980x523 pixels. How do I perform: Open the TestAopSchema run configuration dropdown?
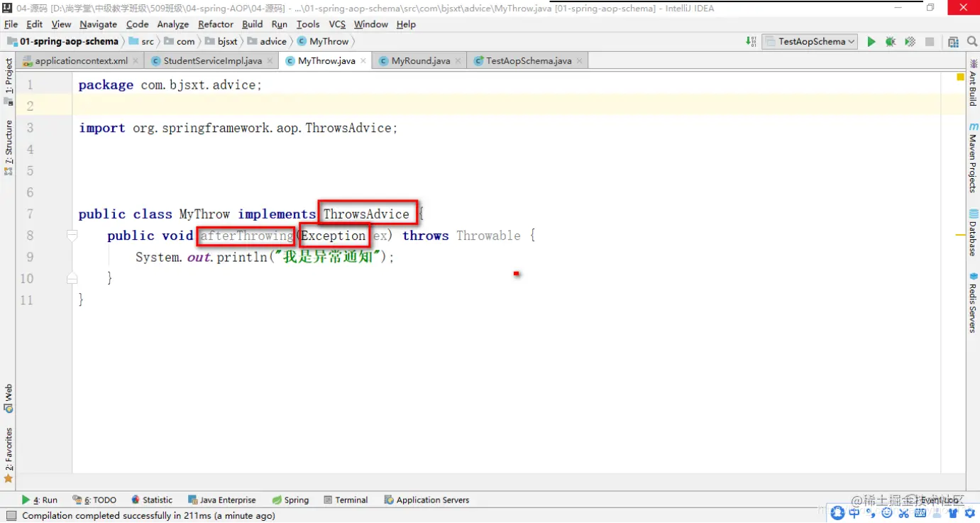pos(810,42)
